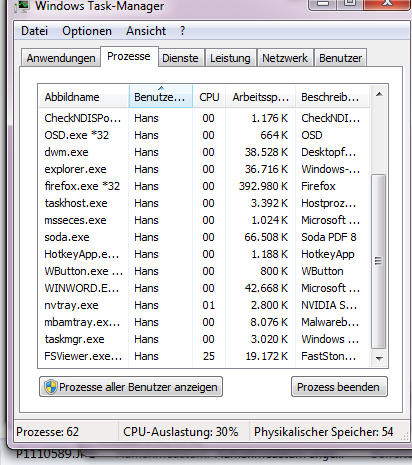Select the Prozesse tab

click(x=129, y=56)
